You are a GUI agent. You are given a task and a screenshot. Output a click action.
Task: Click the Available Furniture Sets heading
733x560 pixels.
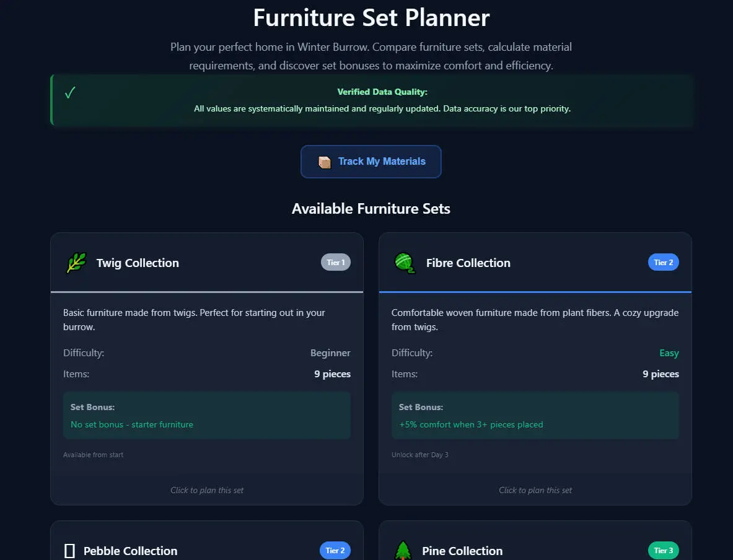(371, 209)
